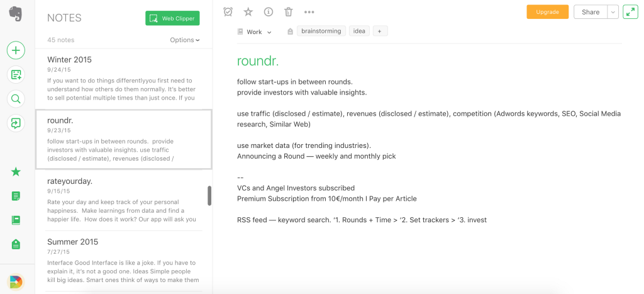Click the notes list scrollbar

[x=209, y=195]
